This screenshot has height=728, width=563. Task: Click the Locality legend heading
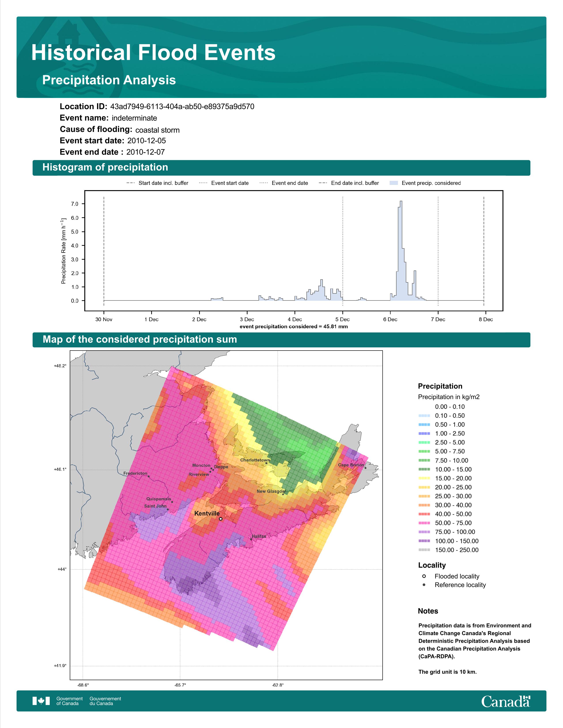coord(432,565)
